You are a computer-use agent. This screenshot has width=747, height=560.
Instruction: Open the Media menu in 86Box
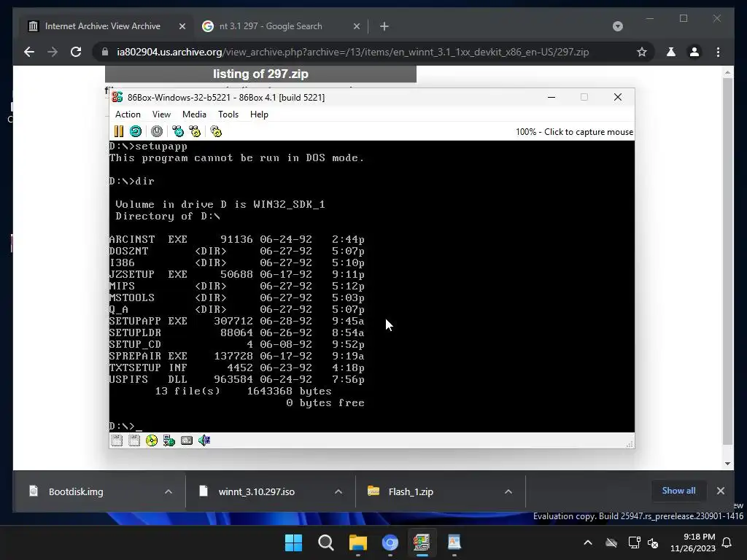pos(194,114)
